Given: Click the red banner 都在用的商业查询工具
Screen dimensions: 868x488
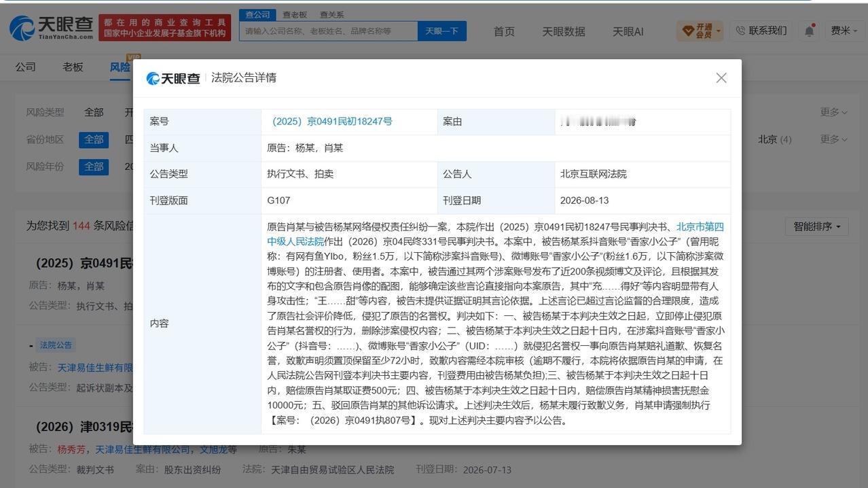Looking at the screenshot, I should 165,28.
